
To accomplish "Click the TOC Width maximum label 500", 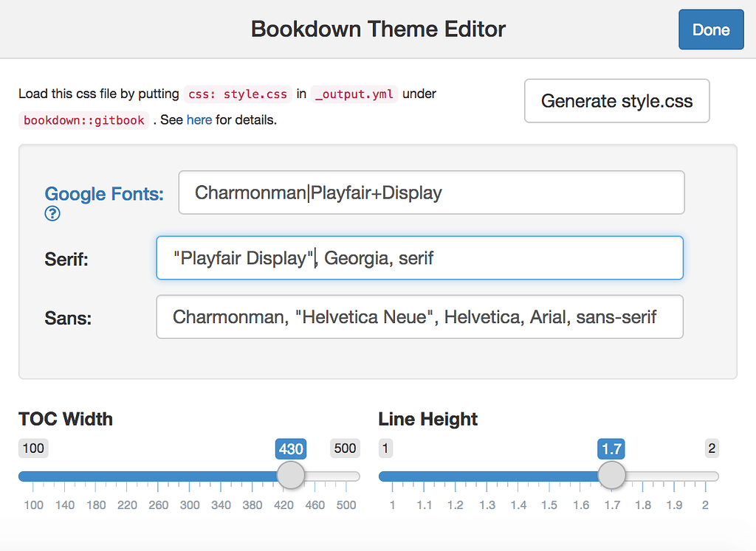I will click(345, 448).
